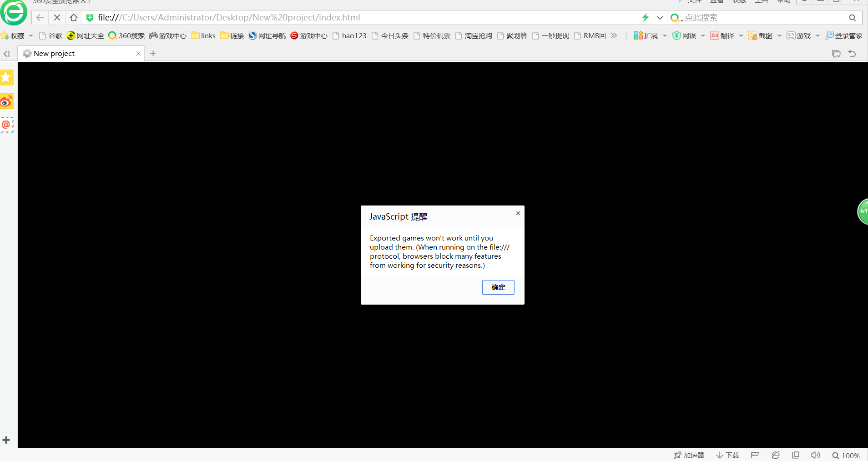Viewport: 868px width, 461px height.
Task: Open the 翻译 translate tool
Action: click(x=722, y=35)
